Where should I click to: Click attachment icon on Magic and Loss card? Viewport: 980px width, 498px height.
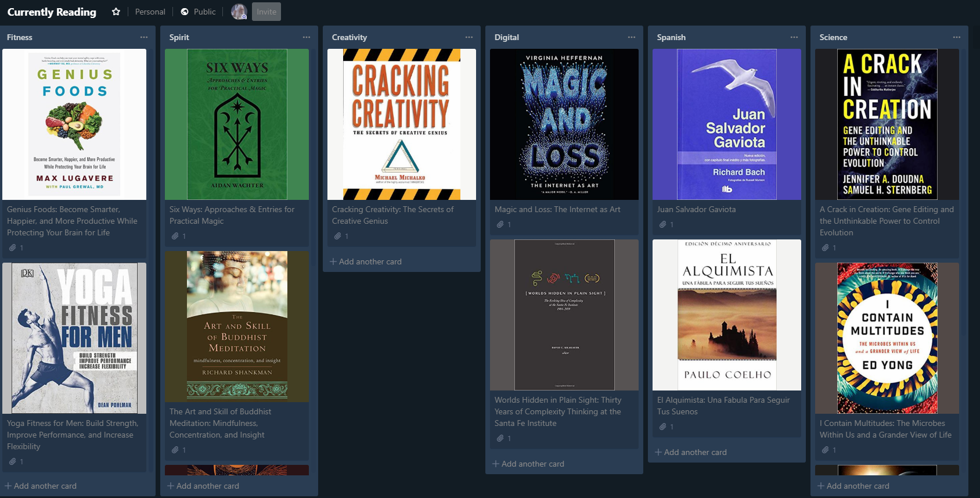coord(500,224)
